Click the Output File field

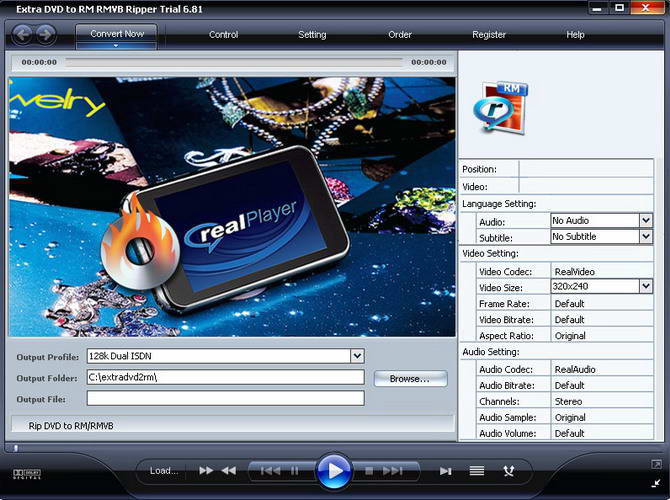click(226, 398)
